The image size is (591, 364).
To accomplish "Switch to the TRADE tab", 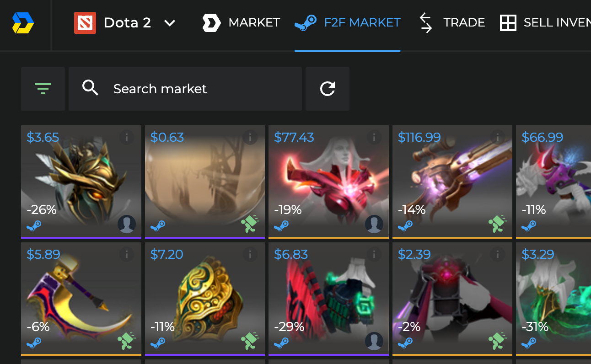I will (x=451, y=22).
